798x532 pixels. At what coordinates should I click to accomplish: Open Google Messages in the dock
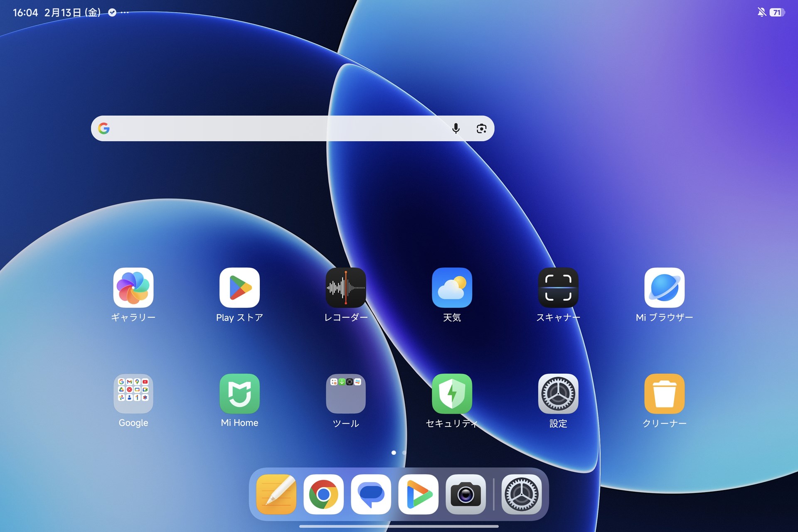pos(371,494)
